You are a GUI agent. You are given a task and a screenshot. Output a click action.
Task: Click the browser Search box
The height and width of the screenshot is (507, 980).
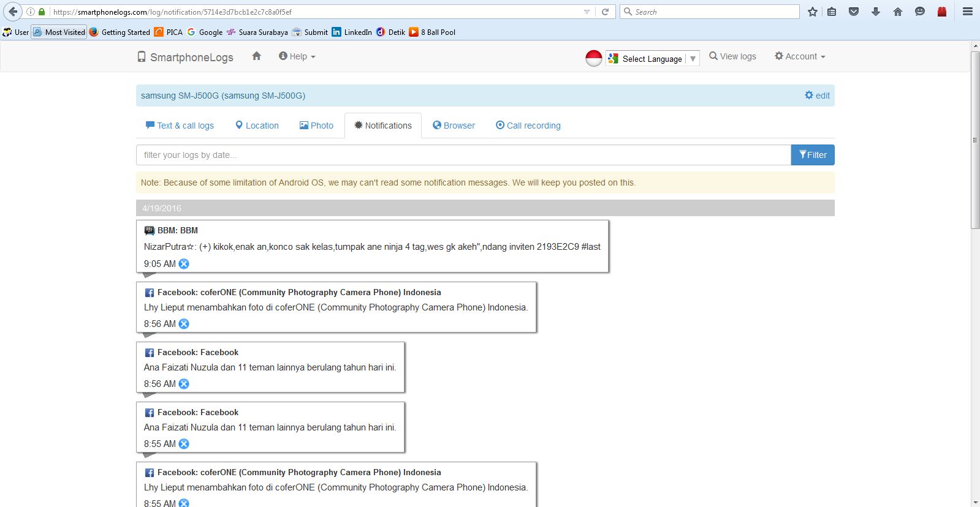tap(710, 12)
